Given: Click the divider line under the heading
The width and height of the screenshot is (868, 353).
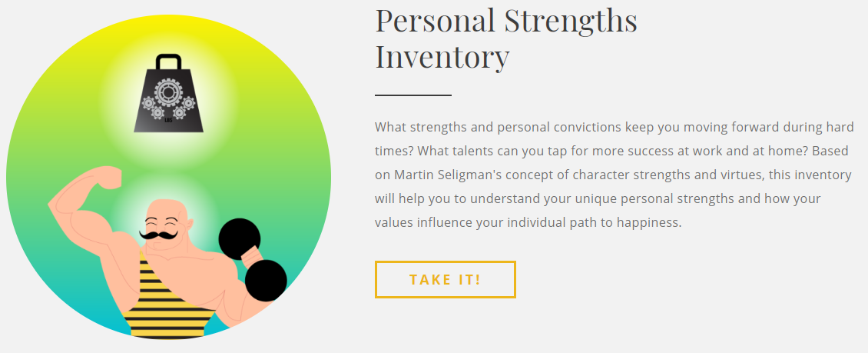Looking at the screenshot, I should tap(413, 95).
